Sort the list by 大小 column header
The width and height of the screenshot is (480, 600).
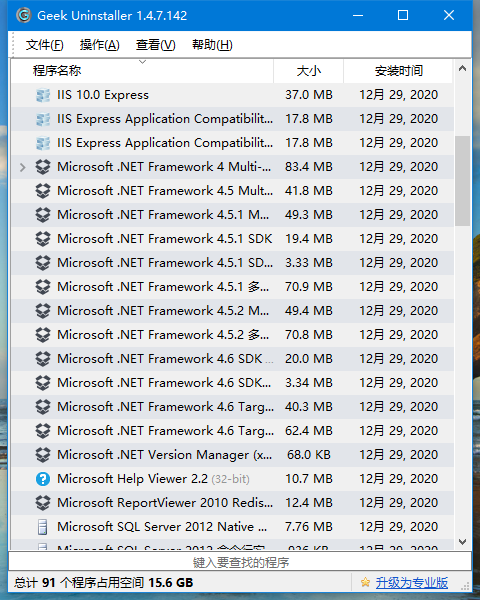pyautogui.click(x=309, y=71)
